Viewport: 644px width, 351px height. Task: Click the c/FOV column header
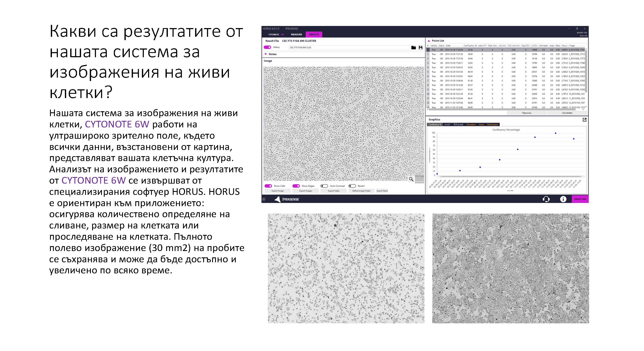[534, 46]
